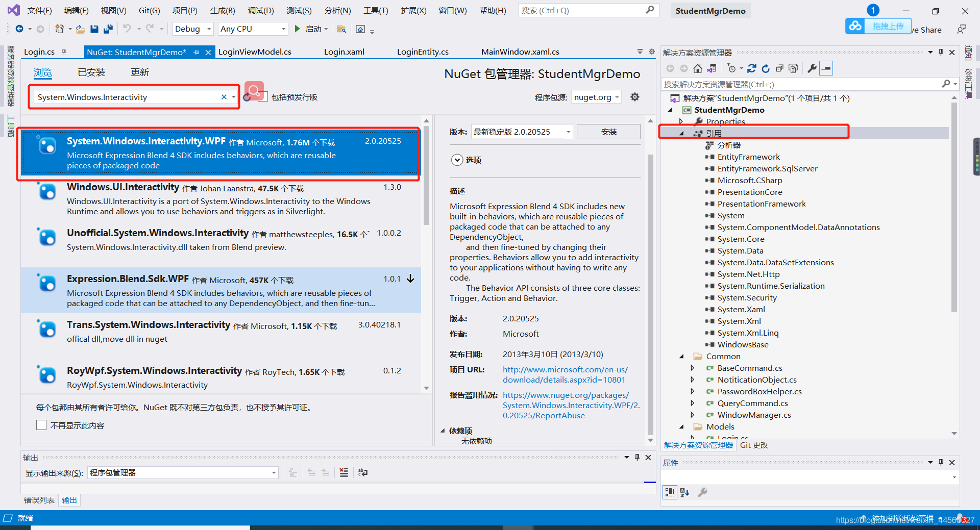This screenshot has width=980, height=530.
Task: Expand the Properties node in Solution Explorer
Action: coord(681,121)
